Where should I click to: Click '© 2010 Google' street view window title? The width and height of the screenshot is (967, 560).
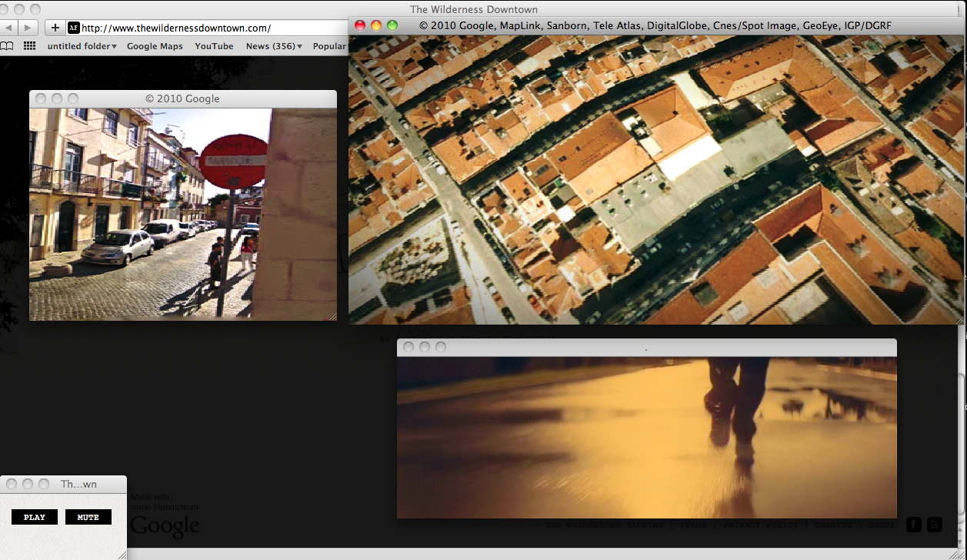(182, 98)
